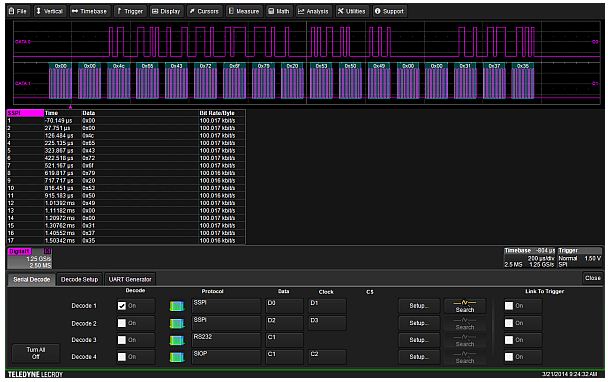The width and height of the screenshot is (608, 382).
Task: Open the Trigger descriptor box
Action: (x=579, y=258)
